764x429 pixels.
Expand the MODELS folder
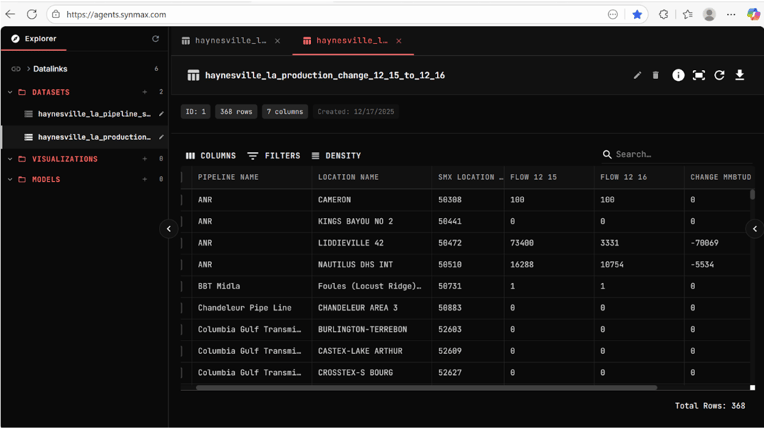coord(10,179)
